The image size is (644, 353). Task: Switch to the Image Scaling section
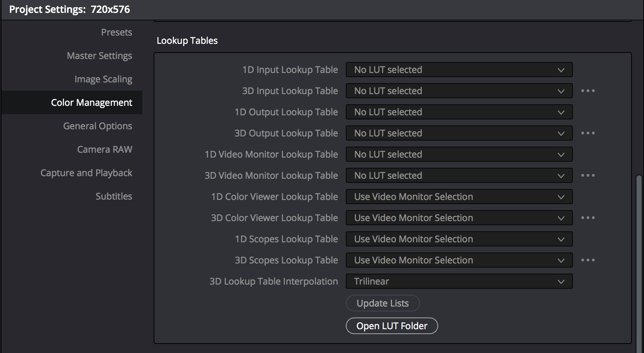coord(103,79)
